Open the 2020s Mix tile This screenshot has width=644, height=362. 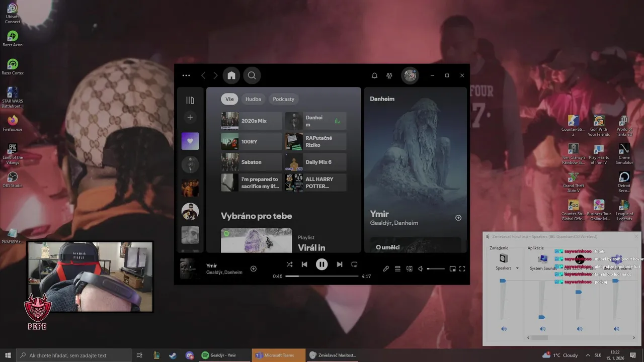[252, 121]
